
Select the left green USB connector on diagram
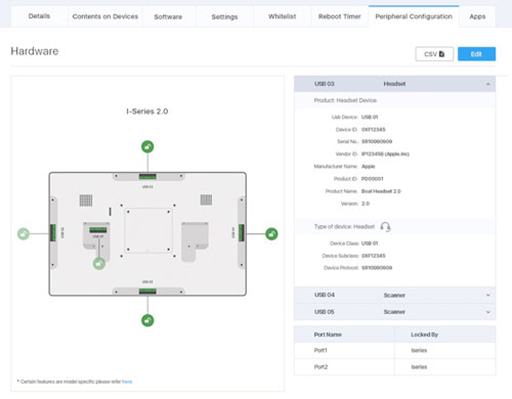[53, 233]
